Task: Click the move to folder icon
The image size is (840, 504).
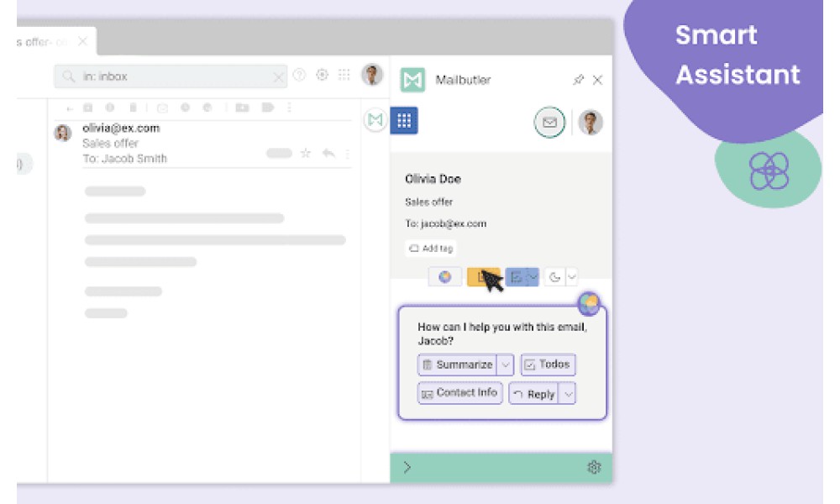Action: click(242, 108)
